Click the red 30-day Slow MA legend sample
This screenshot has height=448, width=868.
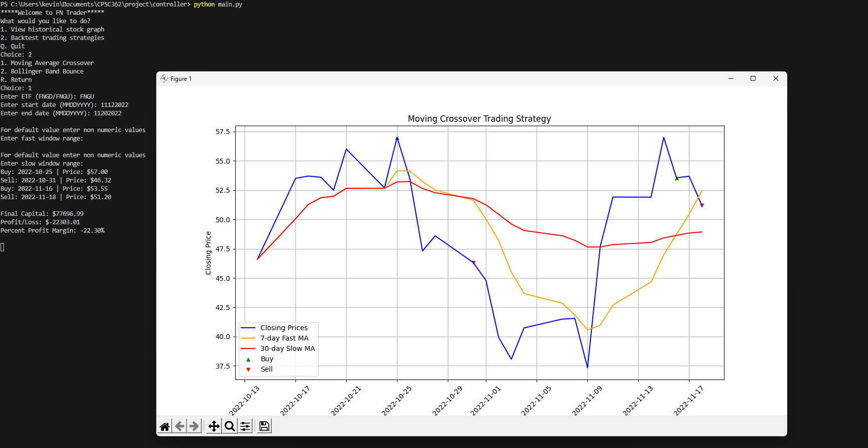(248, 349)
